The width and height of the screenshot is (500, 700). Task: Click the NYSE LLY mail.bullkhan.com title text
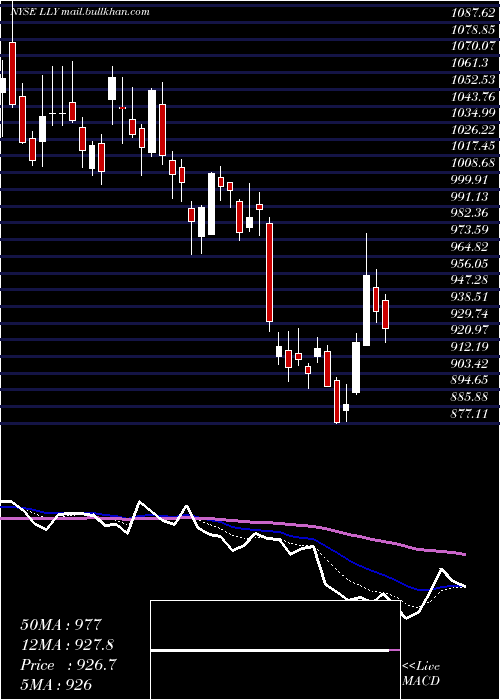[80, 12]
